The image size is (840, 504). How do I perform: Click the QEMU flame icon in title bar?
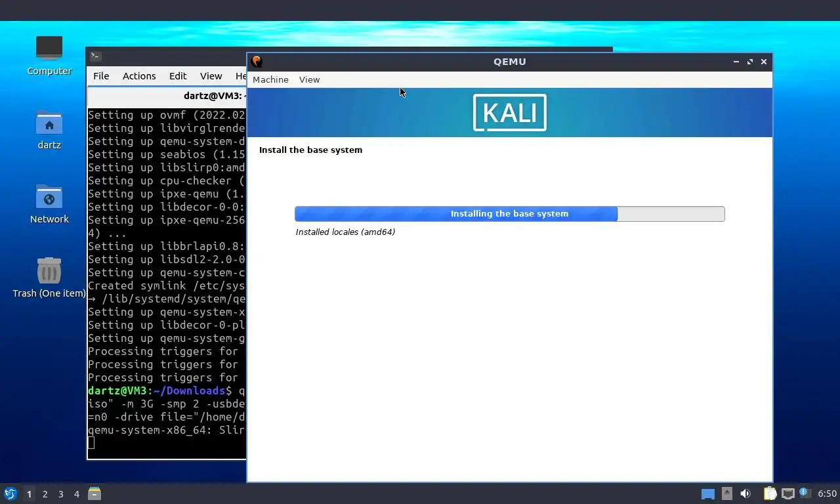(x=257, y=61)
